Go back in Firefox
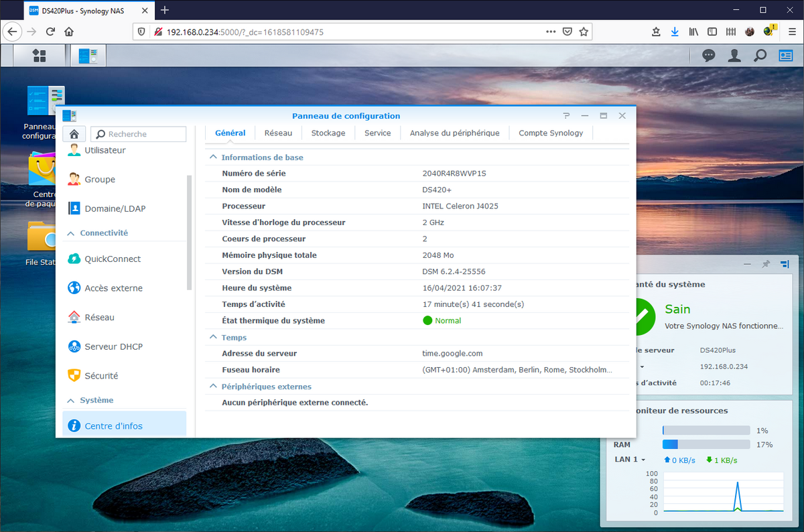The image size is (804, 532). [x=13, y=31]
